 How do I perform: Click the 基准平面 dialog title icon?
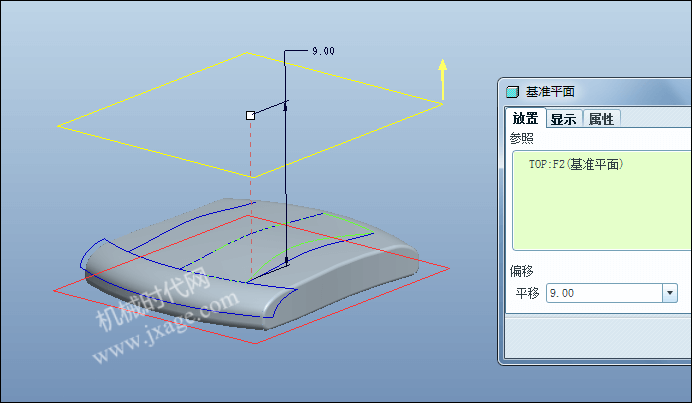[512, 92]
